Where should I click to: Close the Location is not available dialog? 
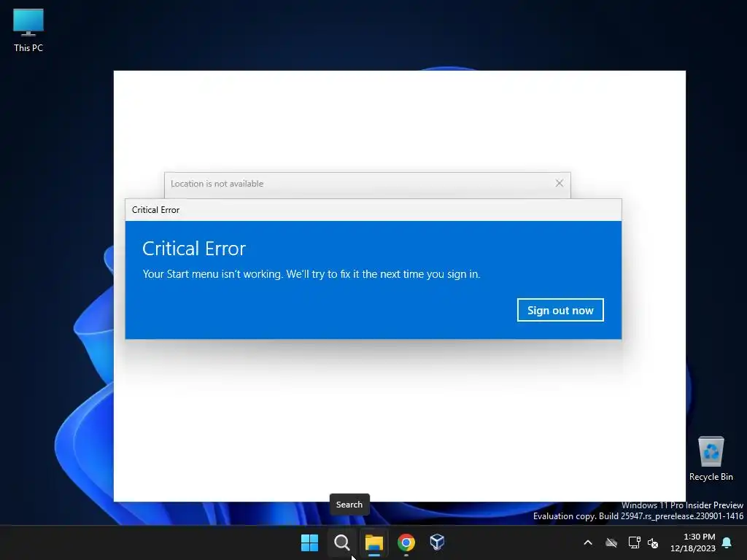point(560,183)
